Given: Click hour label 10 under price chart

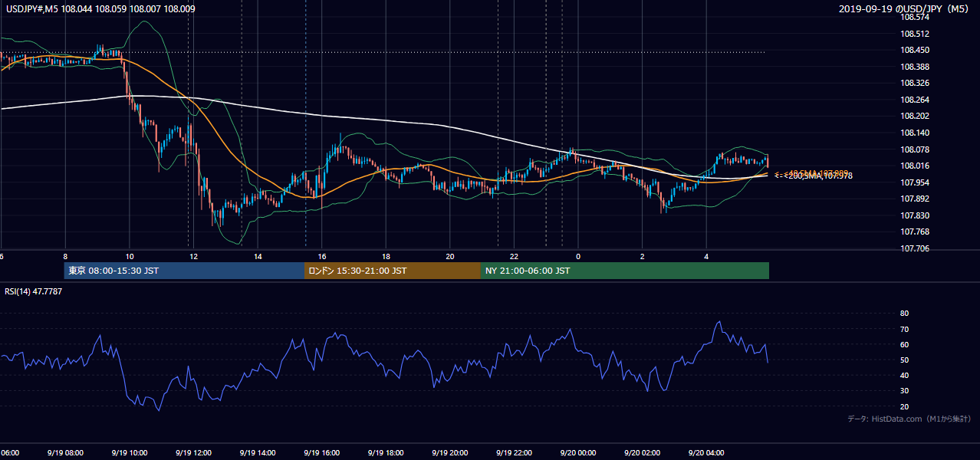Looking at the screenshot, I should point(130,257).
